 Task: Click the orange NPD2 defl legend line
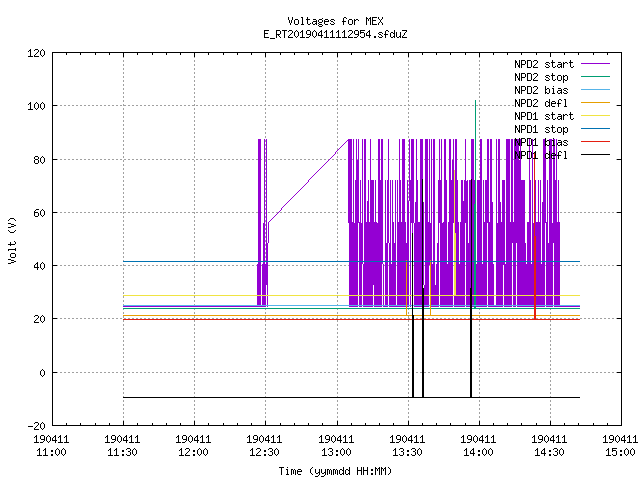[595, 102]
